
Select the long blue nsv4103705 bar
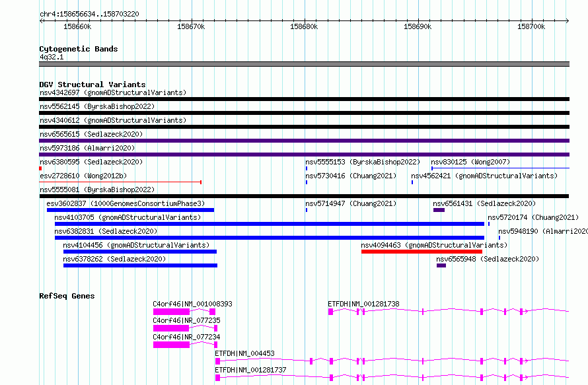(270, 224)
